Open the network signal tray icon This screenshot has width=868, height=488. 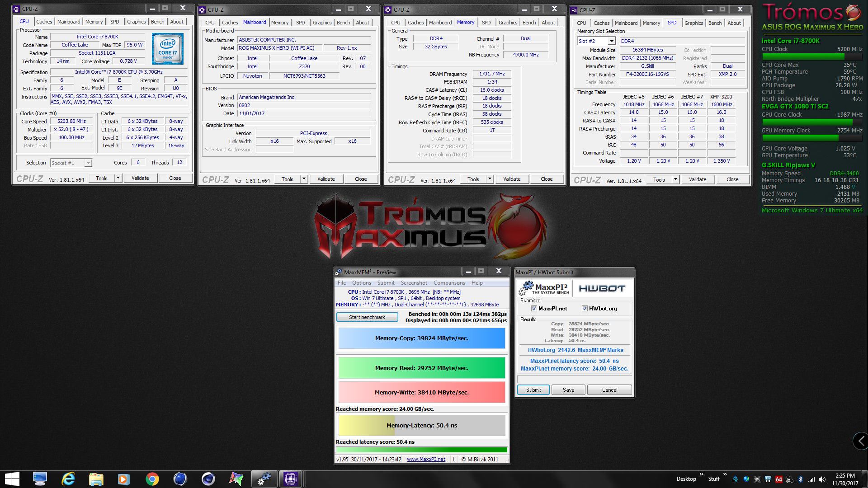(x=811, y=479)
